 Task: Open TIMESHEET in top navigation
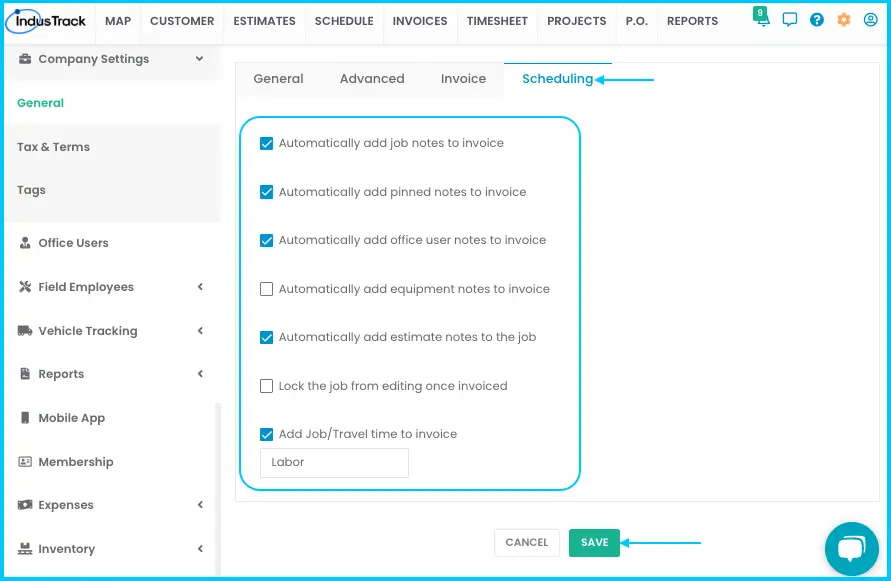(x=497, y=21)
